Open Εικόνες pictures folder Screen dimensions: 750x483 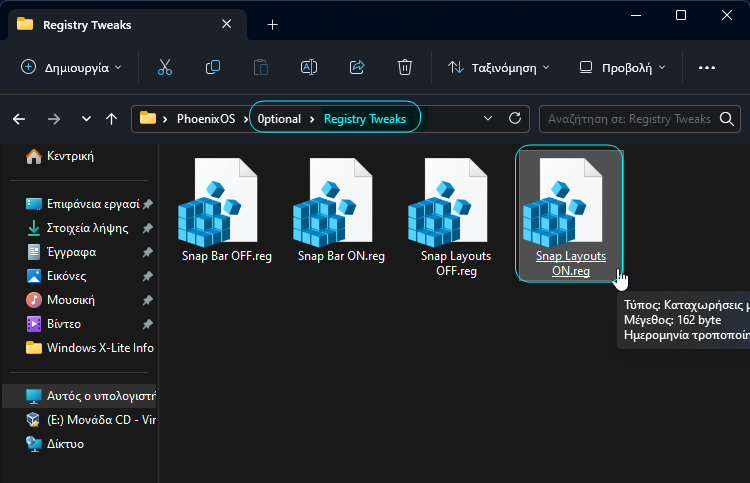56,276
